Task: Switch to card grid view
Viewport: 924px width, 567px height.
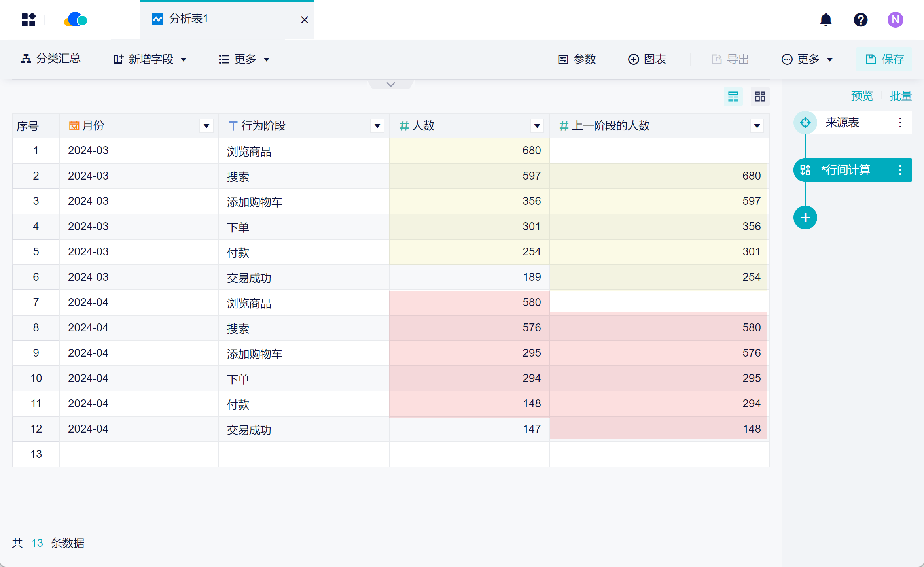Action: [760, 96]
